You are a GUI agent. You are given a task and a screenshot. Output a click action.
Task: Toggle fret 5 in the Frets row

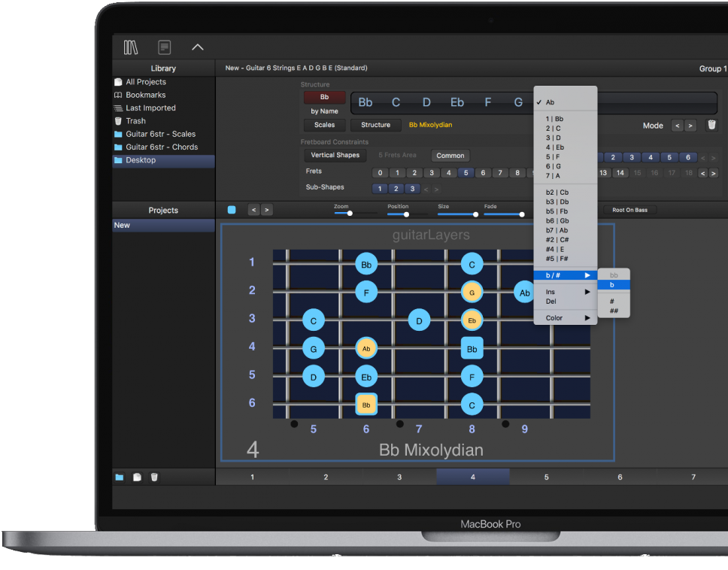466,173
